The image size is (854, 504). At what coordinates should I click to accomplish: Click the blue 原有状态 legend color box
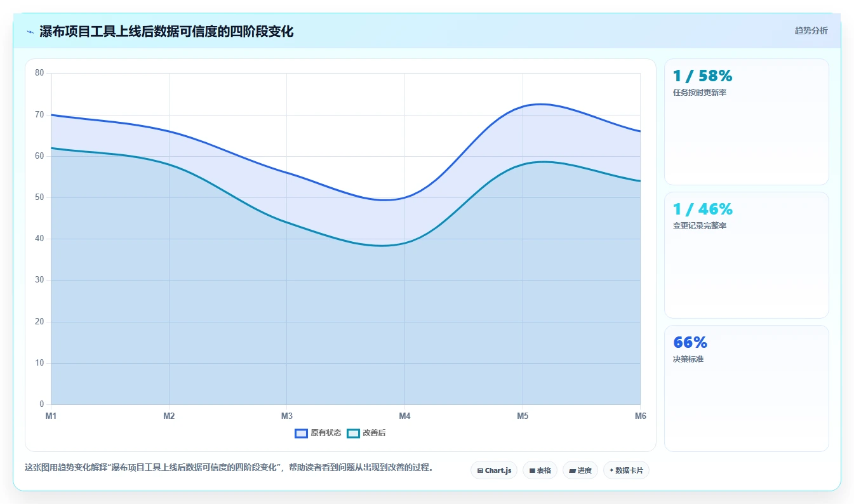[x=301, y=433]
